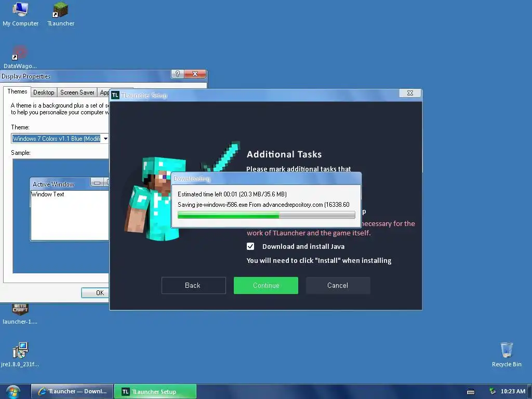Open the Theme dropdown arrow

coord(105,138)
